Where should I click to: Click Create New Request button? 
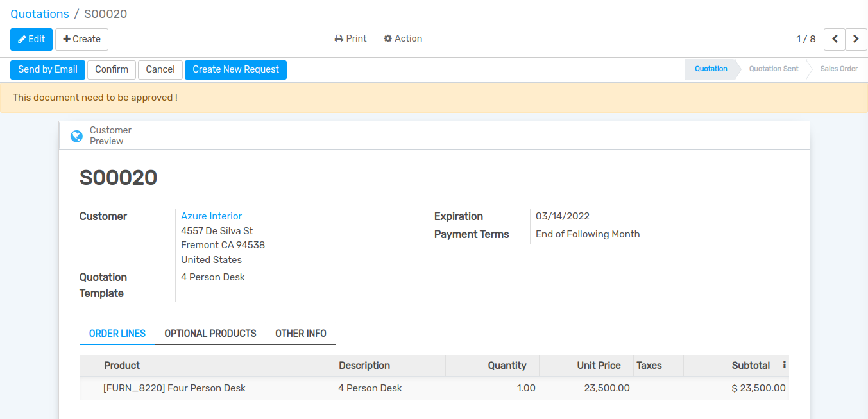pyautogui.click(x=235, y=69)
